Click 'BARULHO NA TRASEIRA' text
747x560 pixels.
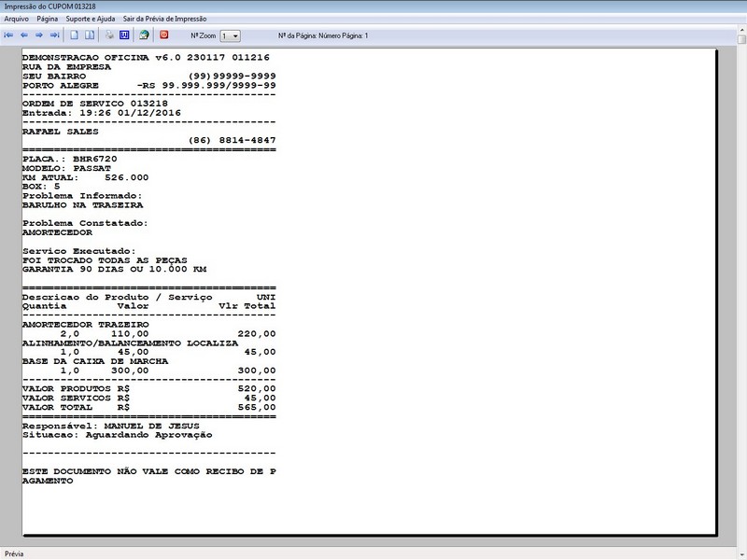pyautogui.click(x=82, y=205)
